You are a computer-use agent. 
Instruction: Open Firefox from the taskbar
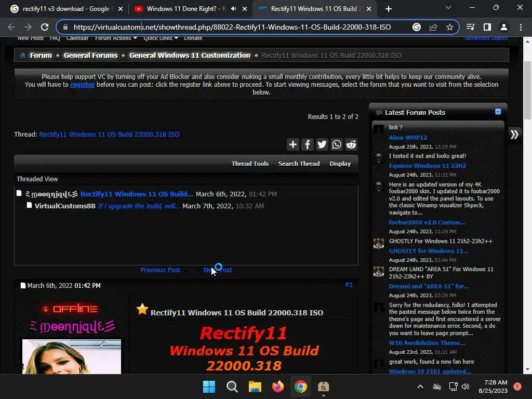coord(278,387)
